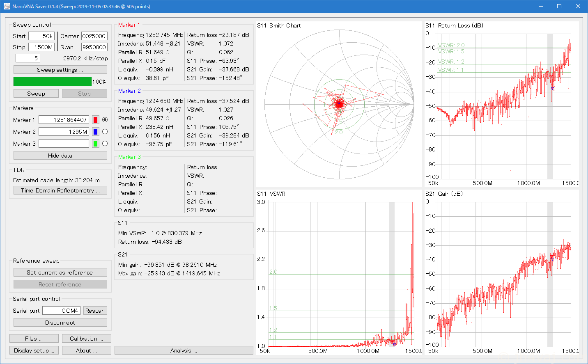
Task: Open the About dialog
Action: tap(86, 350)
